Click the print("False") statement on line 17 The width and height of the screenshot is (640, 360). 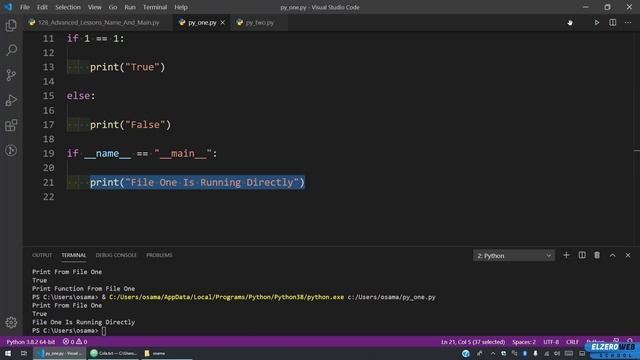(130, 125)
